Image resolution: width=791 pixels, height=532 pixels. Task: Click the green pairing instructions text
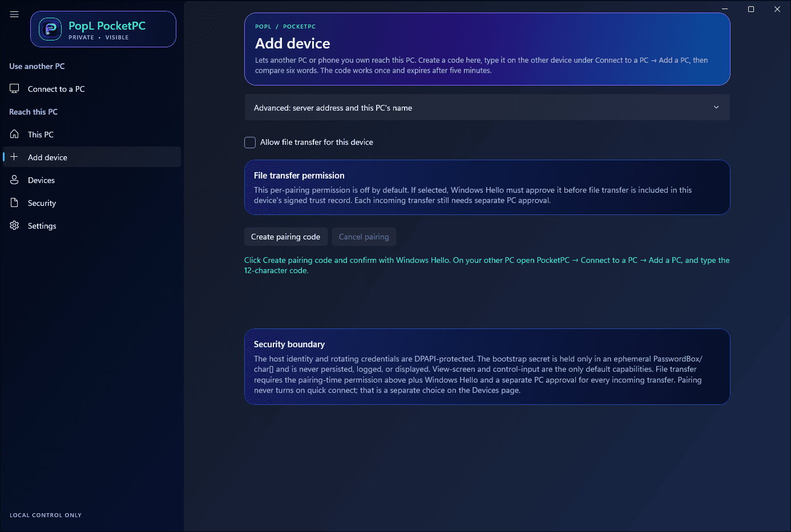tap(487, 265)
